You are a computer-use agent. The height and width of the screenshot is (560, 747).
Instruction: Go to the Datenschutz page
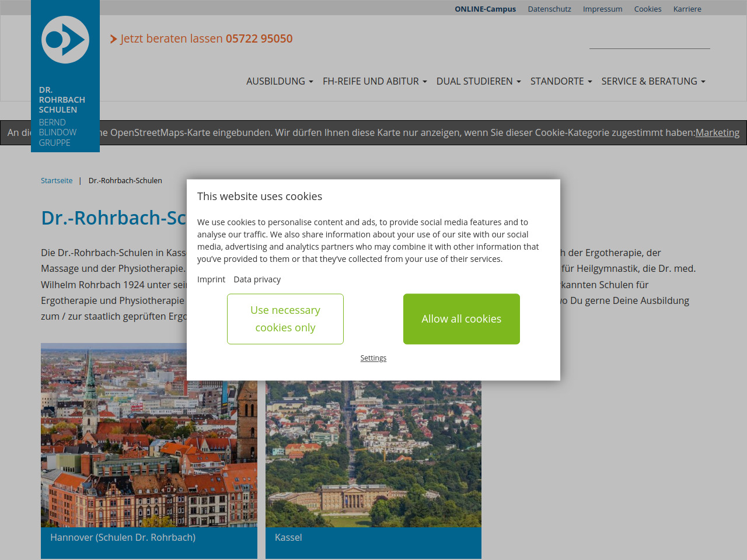pyautogui.click(x=549, y=9)
